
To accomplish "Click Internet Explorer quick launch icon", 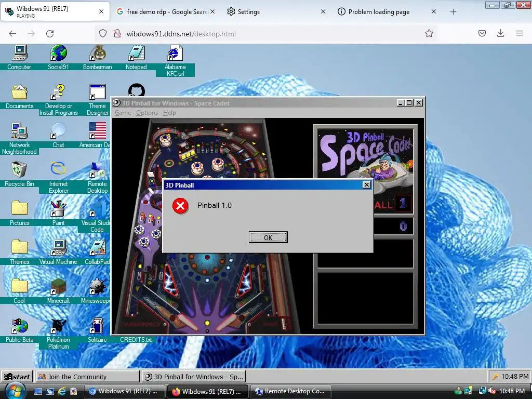I will [x=62, y=391].
